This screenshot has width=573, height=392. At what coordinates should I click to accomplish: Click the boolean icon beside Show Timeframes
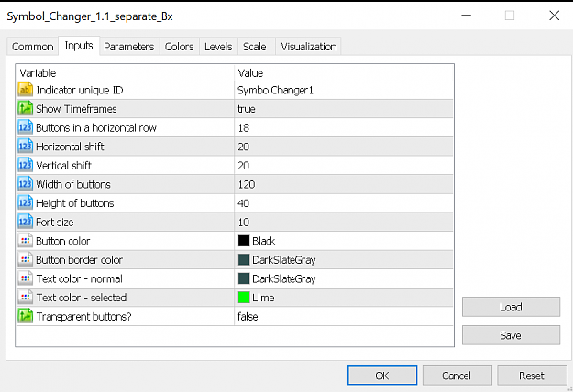pos(26,109)
